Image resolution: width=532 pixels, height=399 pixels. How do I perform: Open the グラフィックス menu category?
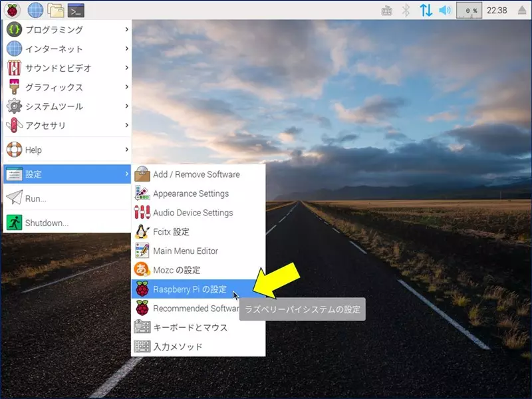point(67,87)
